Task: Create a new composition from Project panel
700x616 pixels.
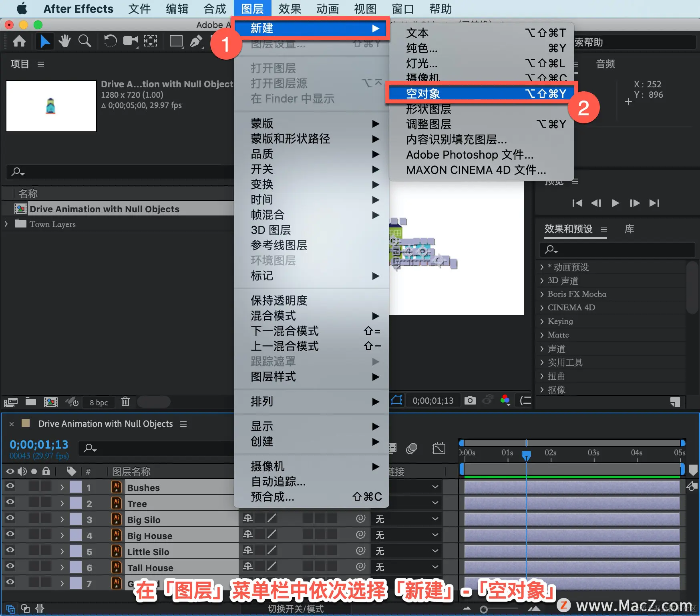Action: point(51,402)
